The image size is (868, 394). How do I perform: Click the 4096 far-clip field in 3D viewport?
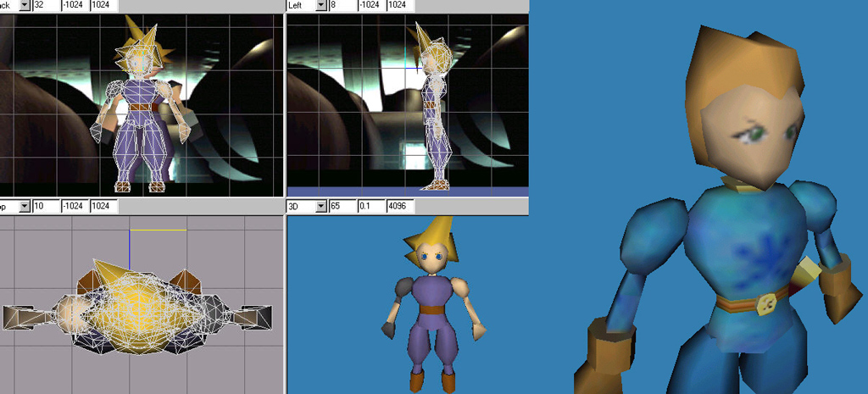coord(401,207)
